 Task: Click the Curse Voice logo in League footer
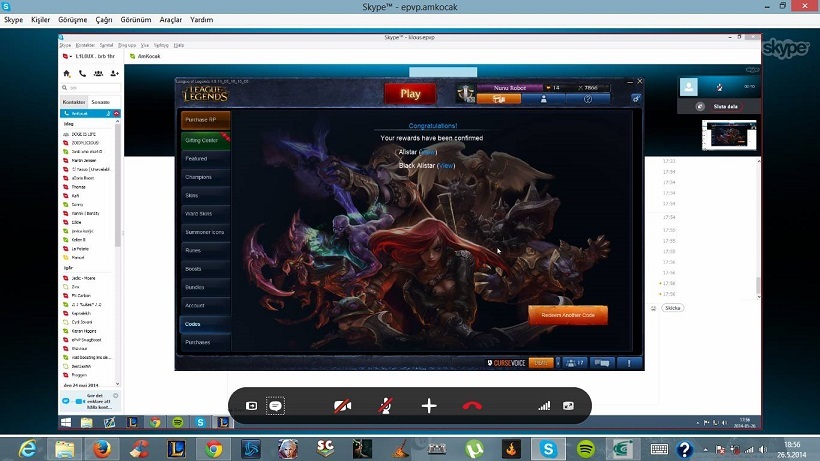coord(506,363)
